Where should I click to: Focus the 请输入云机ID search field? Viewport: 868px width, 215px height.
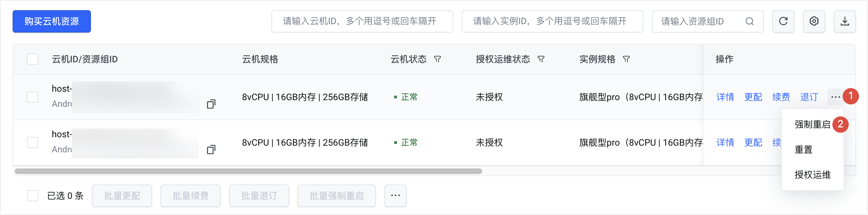(x=362, y=21)
